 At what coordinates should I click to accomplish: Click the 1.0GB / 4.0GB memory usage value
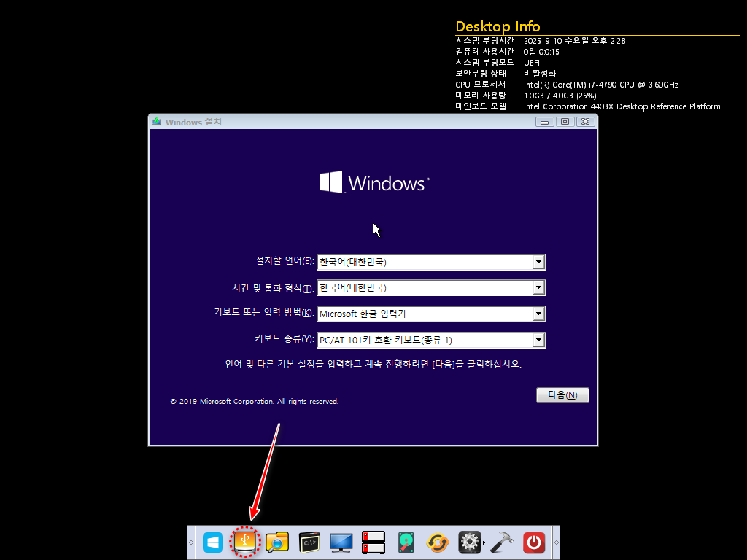[560, 96]
